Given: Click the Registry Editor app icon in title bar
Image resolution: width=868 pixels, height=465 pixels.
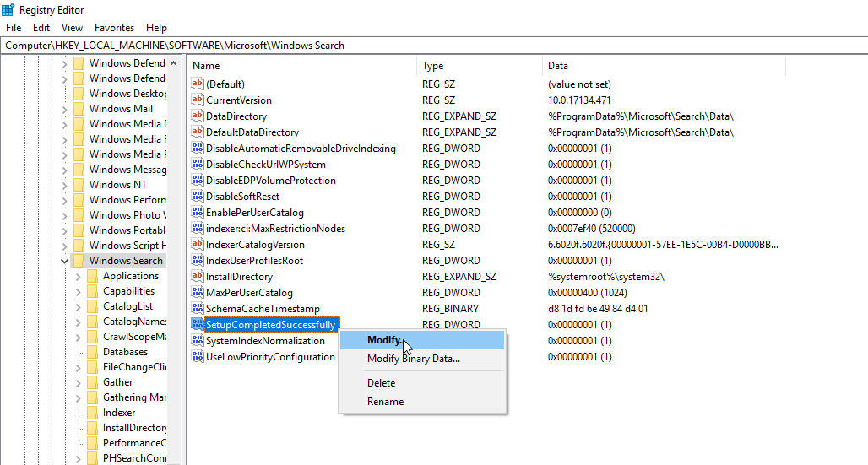Looking at the screenshot, I should 8,9.
